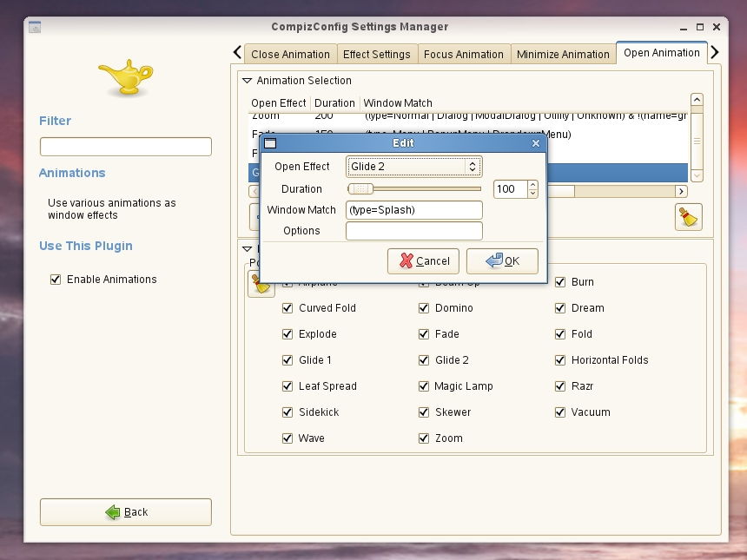Toggle the Curved Fold checkbox
Screen dimensions: 747x560
pos(288,308)
